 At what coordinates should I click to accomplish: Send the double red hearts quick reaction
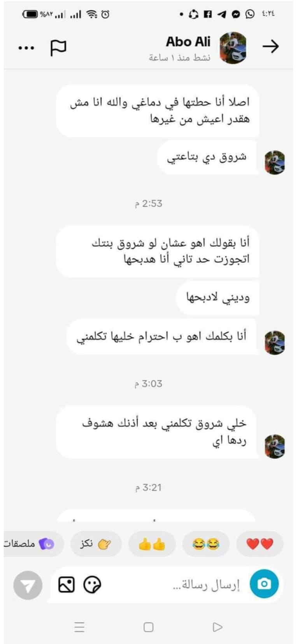tap(260, 544)
